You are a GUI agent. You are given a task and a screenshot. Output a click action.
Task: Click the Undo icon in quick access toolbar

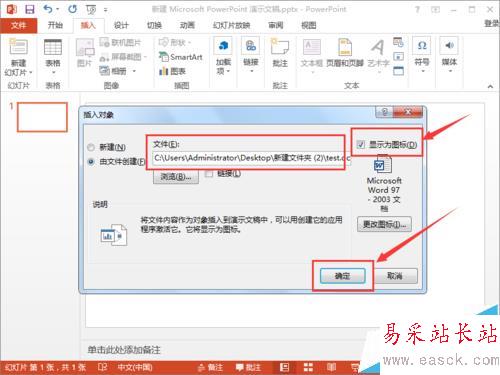[x=48, y=9]
